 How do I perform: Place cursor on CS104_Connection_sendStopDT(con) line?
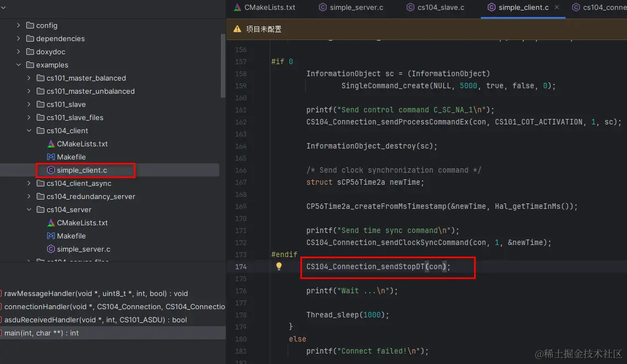pos(378,266)
